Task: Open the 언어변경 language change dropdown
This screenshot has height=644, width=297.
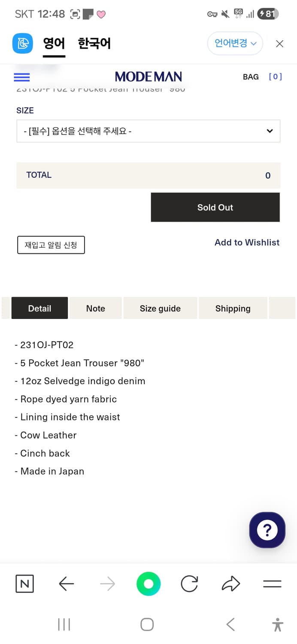Action: pyautogui.click(x=235, y=43)
